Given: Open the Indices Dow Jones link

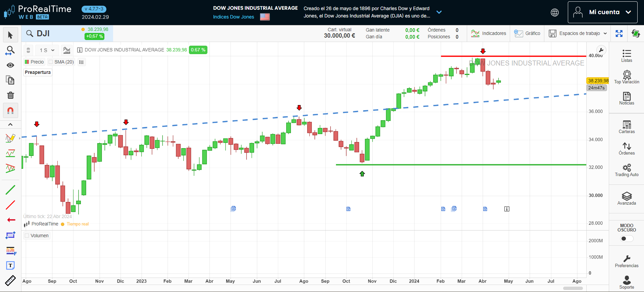Looking at the screenshot, I should tap(234, 17).
